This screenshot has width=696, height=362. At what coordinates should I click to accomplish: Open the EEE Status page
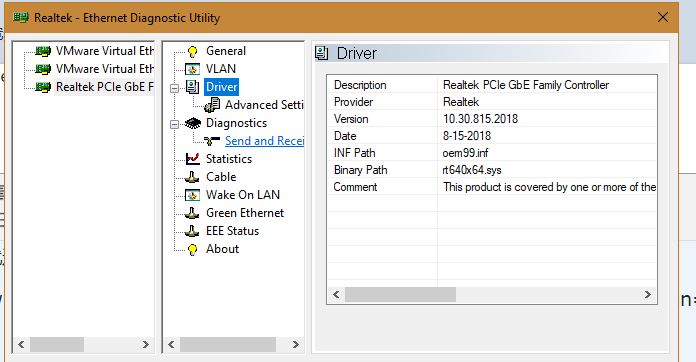(x=232, y=231)
